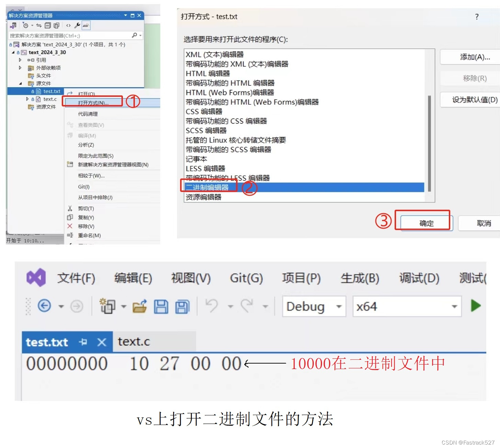
Task: Click the navigate backward arrow icon
Action: (44, 306)
